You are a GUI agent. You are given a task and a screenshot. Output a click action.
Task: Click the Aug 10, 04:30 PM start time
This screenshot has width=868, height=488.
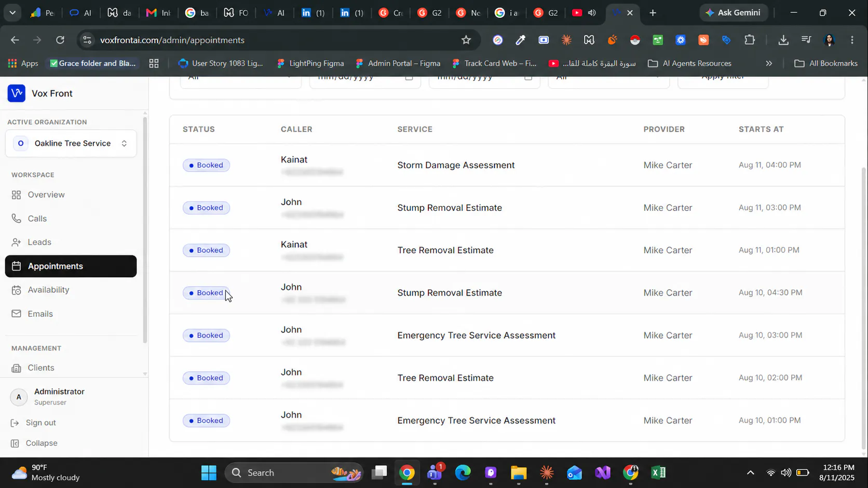(770, 293)
